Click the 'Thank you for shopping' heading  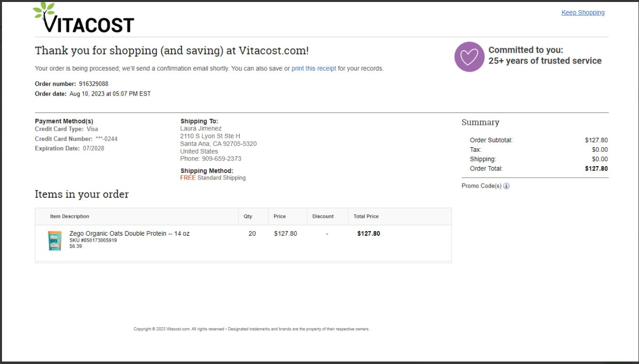click(x=172, y=51)
